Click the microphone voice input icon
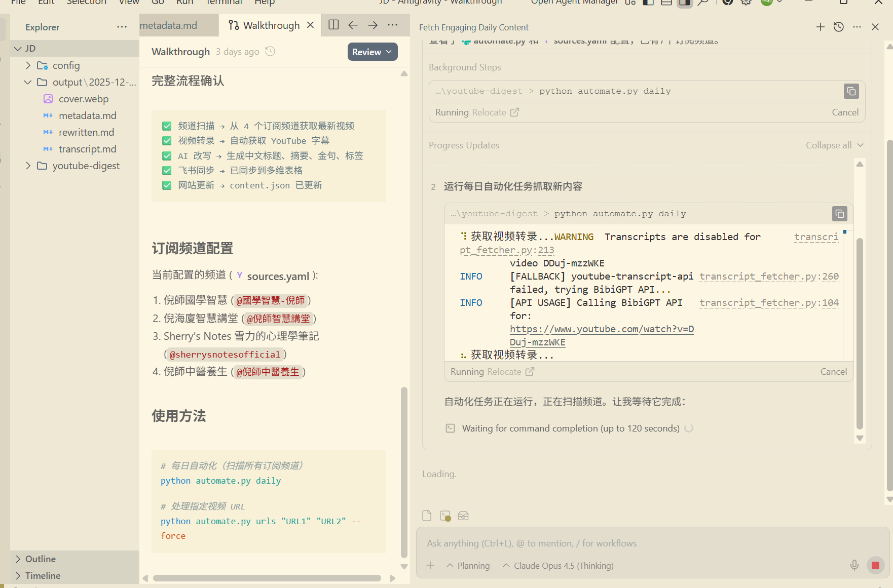 point(854,565)
